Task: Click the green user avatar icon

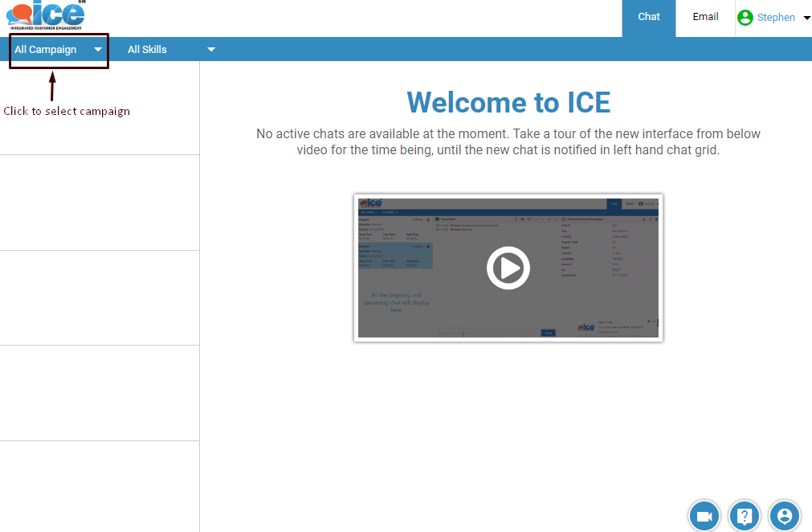Action: [x=745, y=18]
